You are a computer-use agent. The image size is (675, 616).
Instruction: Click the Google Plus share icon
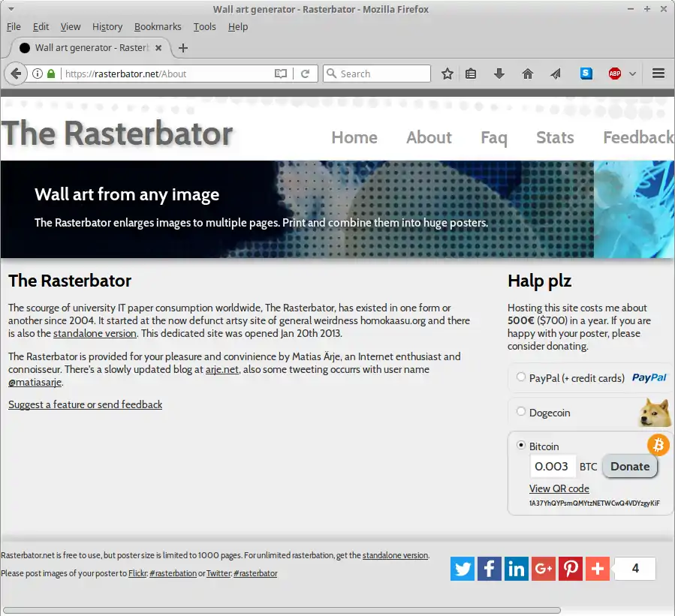(544, 569)
